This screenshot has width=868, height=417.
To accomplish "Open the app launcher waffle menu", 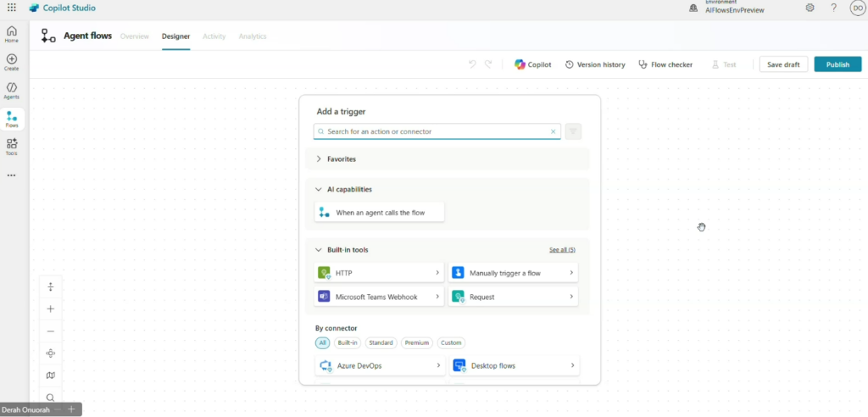I will pos(12,8).
